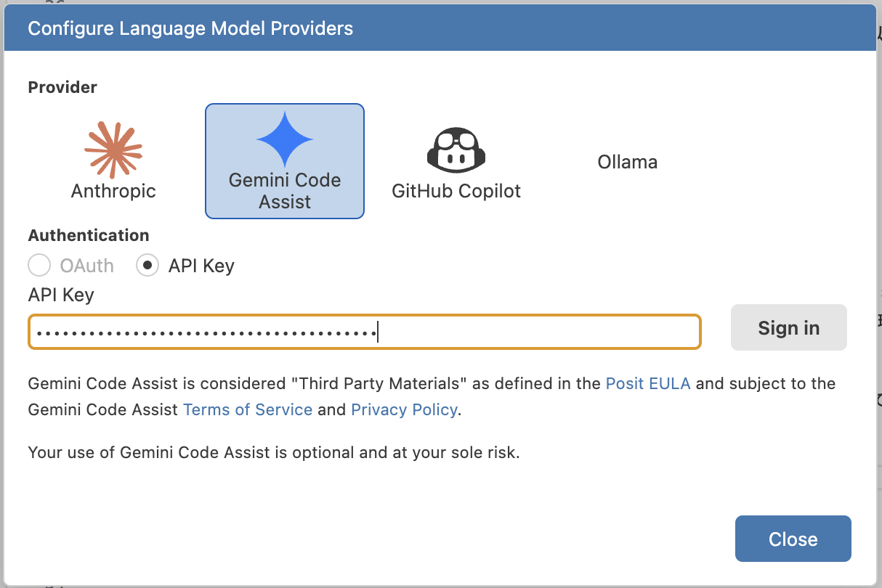Click the Sign in button

[789, 327]
